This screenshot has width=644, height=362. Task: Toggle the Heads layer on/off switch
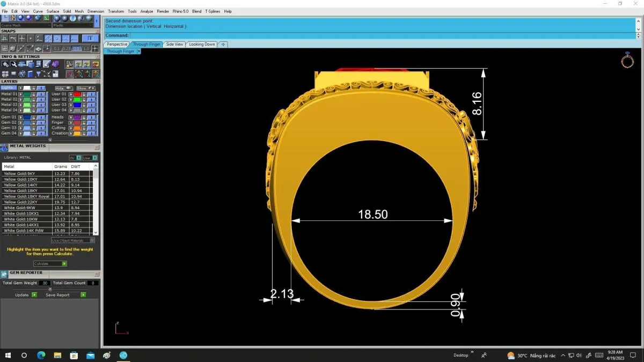[x=91, y=117]
